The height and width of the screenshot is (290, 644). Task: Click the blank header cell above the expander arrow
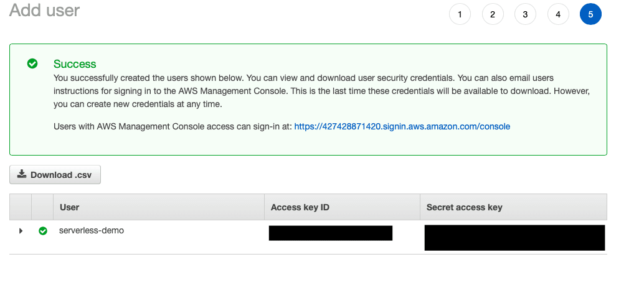21,207
